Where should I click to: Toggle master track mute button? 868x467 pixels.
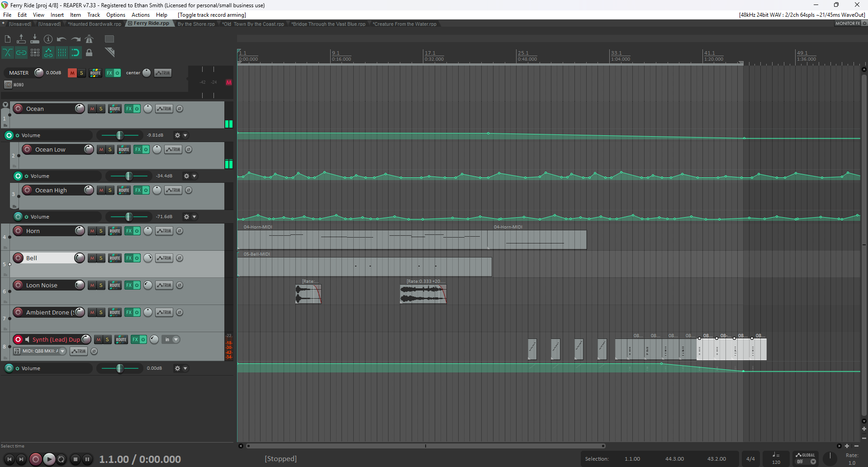tap(72, 73)
